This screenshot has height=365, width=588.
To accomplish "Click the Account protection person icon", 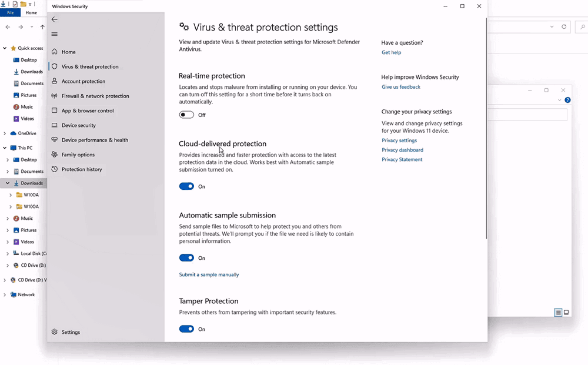I will point(54,81).
